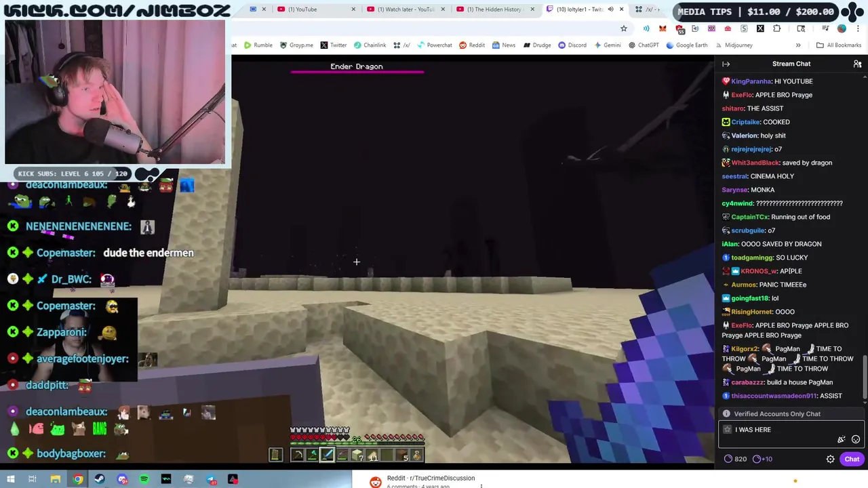Open Steam from the taskbar

pyautogui.click(x=100, y=479)
